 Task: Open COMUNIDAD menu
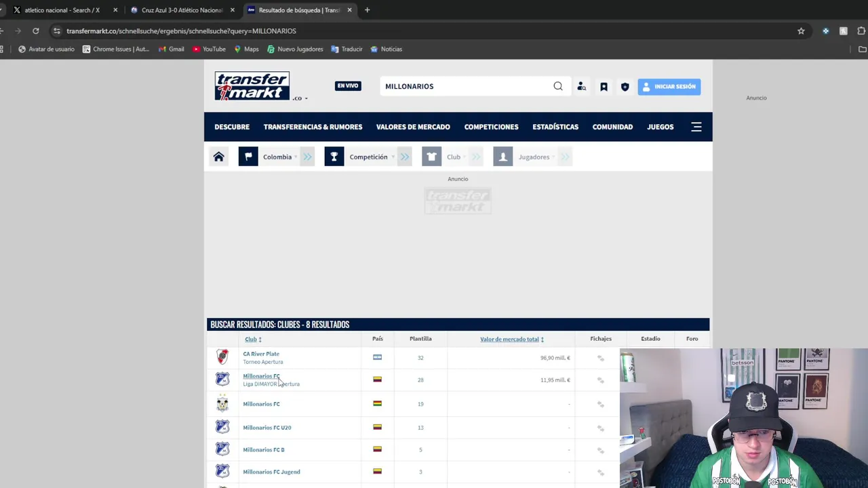pos(612,127)
